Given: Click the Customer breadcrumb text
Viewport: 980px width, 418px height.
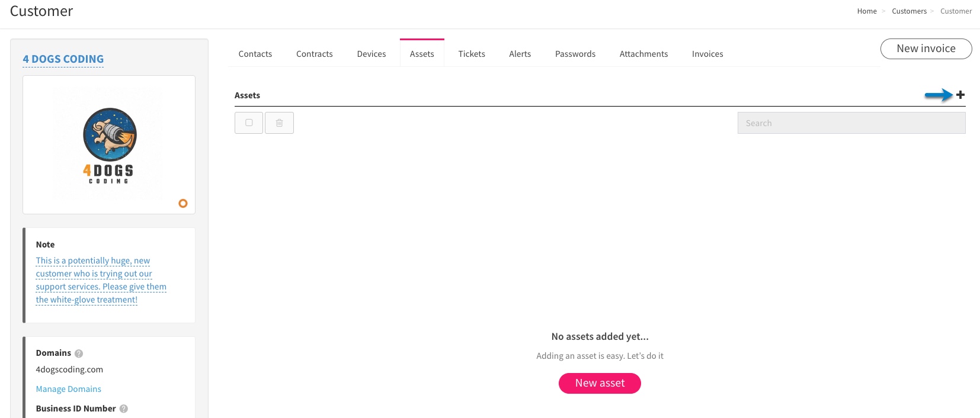Looking at the screenshot, I should [956, 11].
